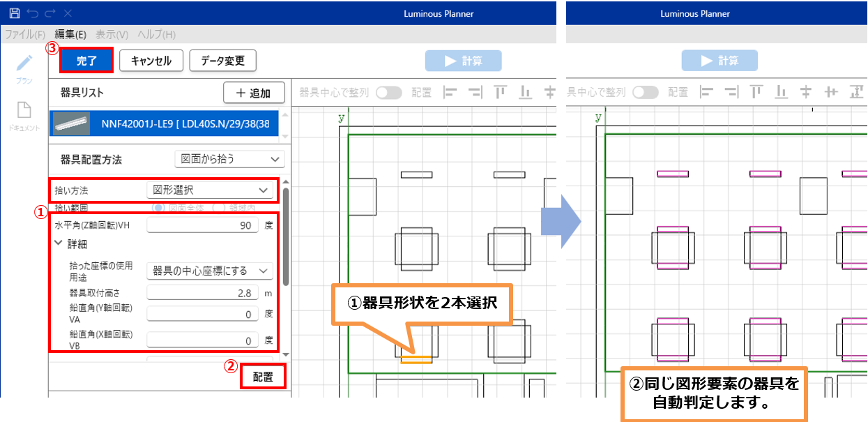This screenshot has height=422, width=868.
Task: Open the プラン pencil sidebar icon
Action: tap(24, 64)
